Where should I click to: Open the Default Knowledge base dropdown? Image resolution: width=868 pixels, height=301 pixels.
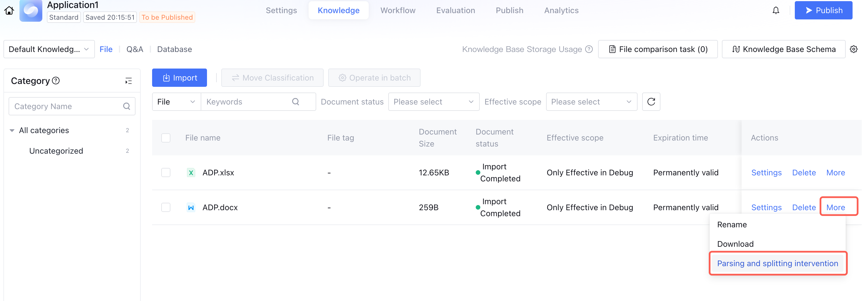49,49
